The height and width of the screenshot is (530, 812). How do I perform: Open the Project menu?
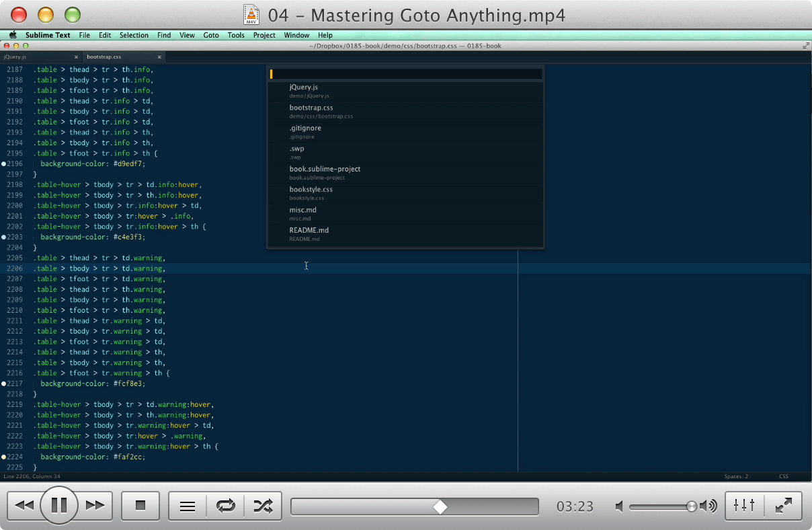click(263, 35)
